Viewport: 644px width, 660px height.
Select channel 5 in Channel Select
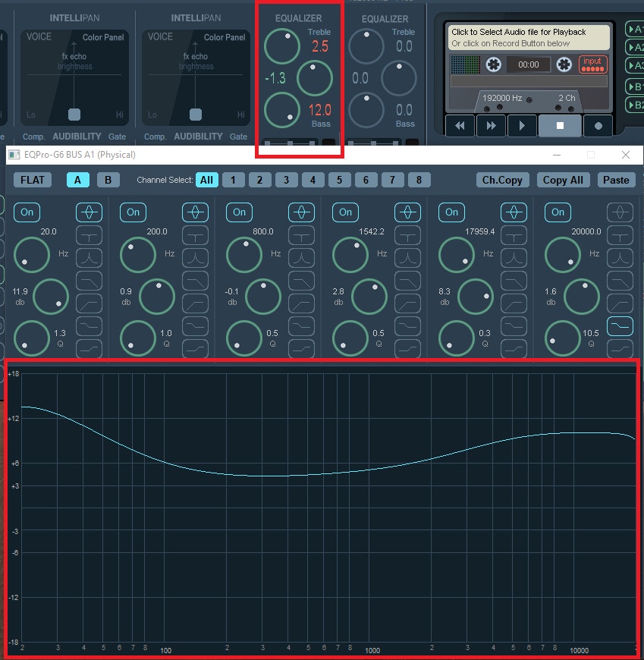point(339,180)
